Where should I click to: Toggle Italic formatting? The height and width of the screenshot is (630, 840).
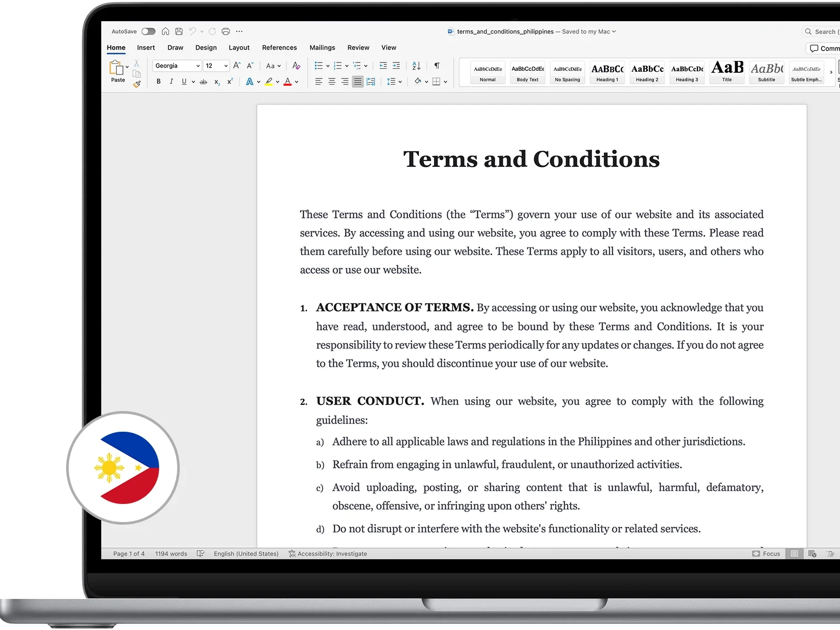(x=171, y=82)
